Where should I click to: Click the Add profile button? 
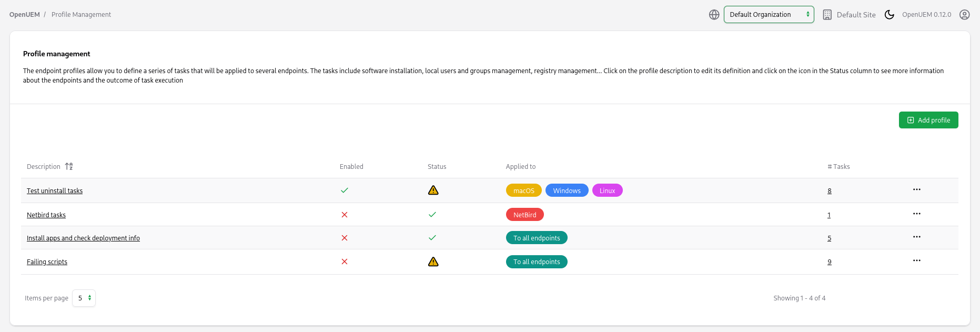point(928,120)
